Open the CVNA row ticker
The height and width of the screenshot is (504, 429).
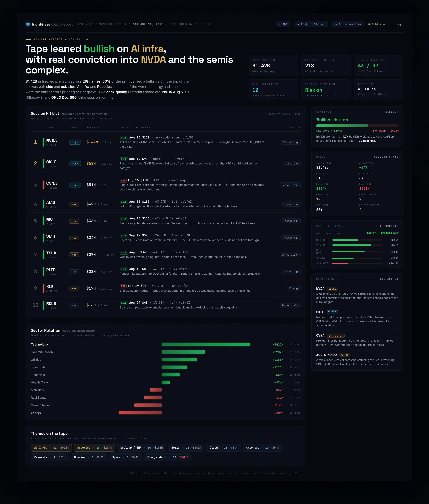coord(51,183)
